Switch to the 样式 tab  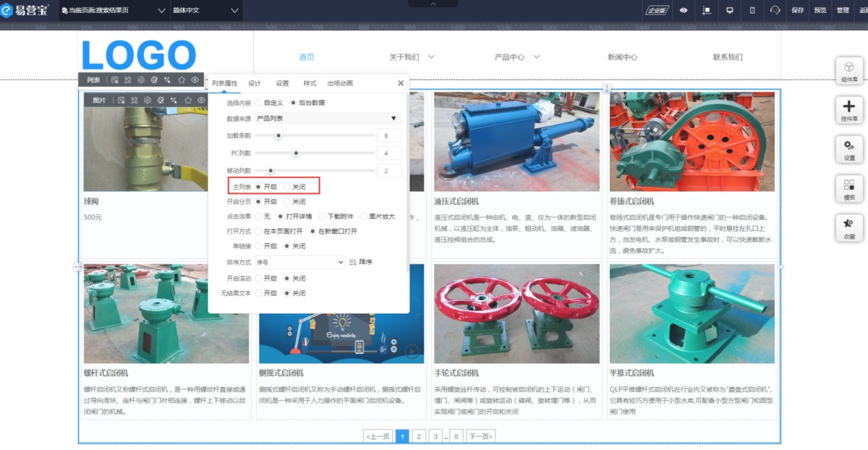coord(310,83)
